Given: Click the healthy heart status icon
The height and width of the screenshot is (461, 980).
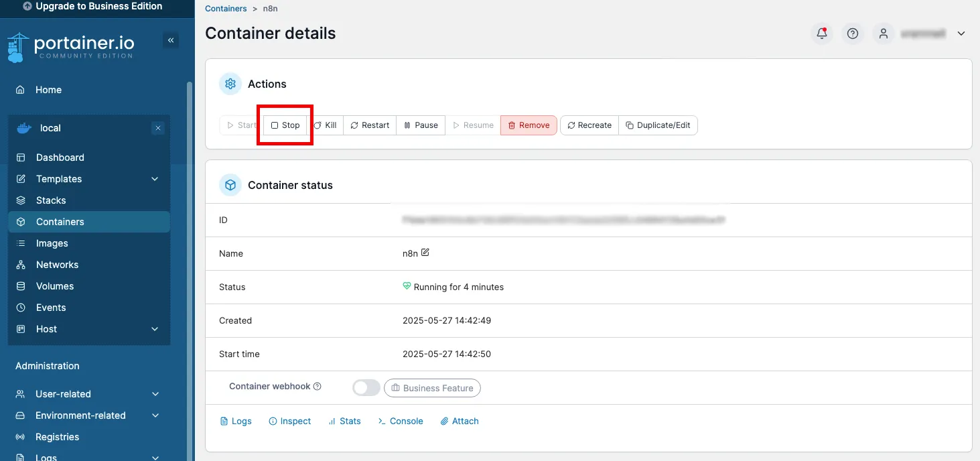Looking at the screenshot, I should point(407,286).
